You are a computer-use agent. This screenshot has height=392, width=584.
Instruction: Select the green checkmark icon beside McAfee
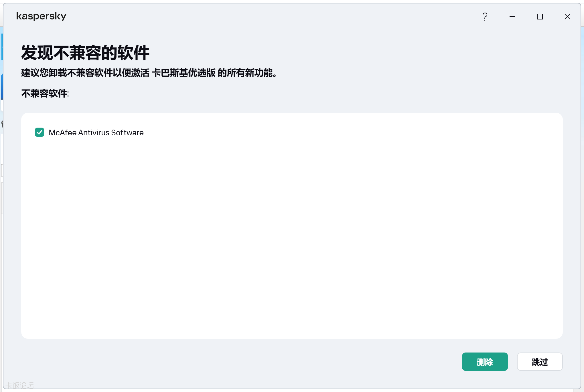click(x=40, y=132)
